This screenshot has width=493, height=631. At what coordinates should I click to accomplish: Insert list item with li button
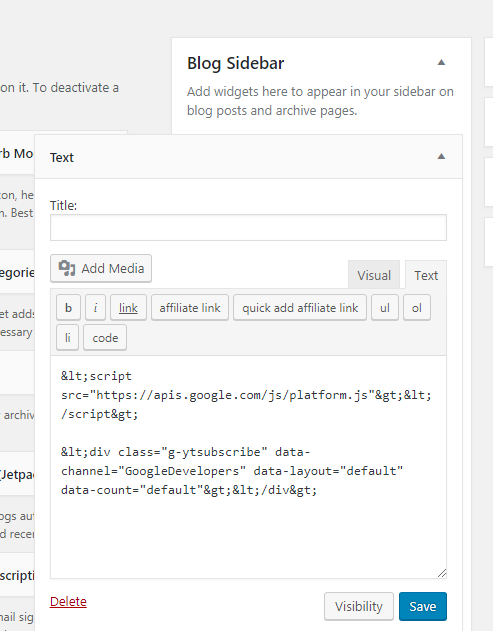68,338
